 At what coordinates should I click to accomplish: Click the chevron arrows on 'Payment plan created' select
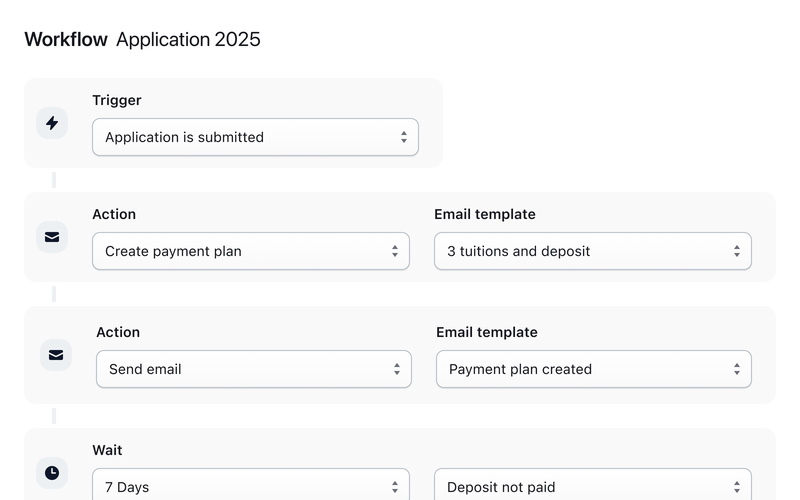pyautogui.click(x=737, y=369)
